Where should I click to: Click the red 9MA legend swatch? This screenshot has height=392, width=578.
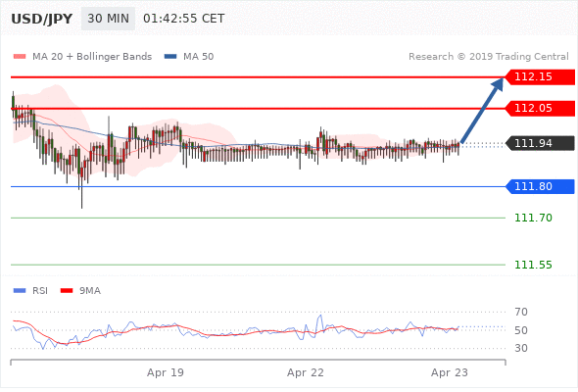pos(67,291)
